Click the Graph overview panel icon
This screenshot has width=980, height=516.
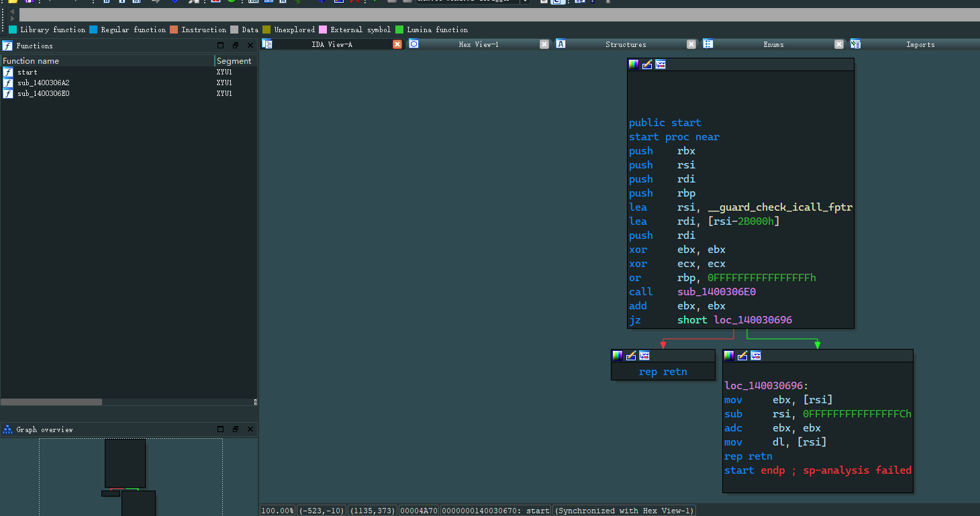7,429
